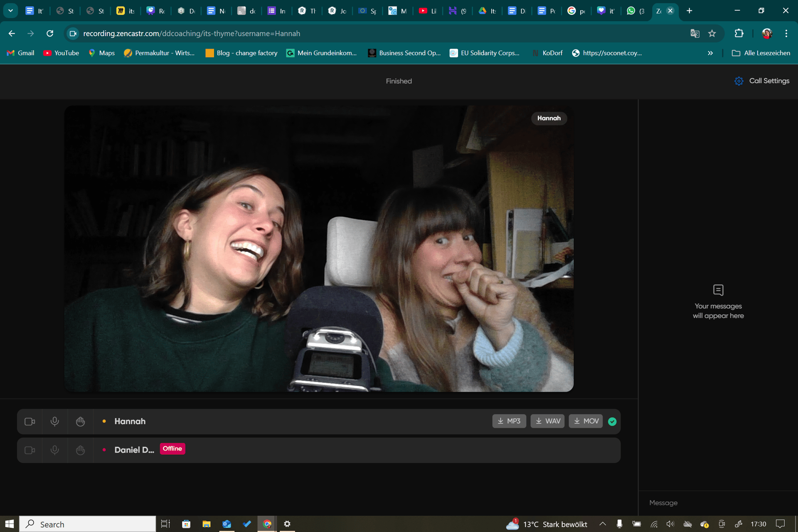Download Hannah's WAV file

coord(547,421)
